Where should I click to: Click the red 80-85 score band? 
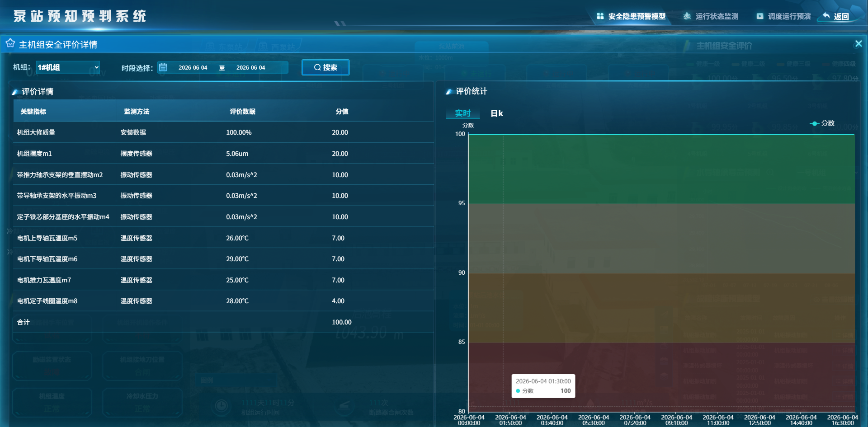coord(661,377)
